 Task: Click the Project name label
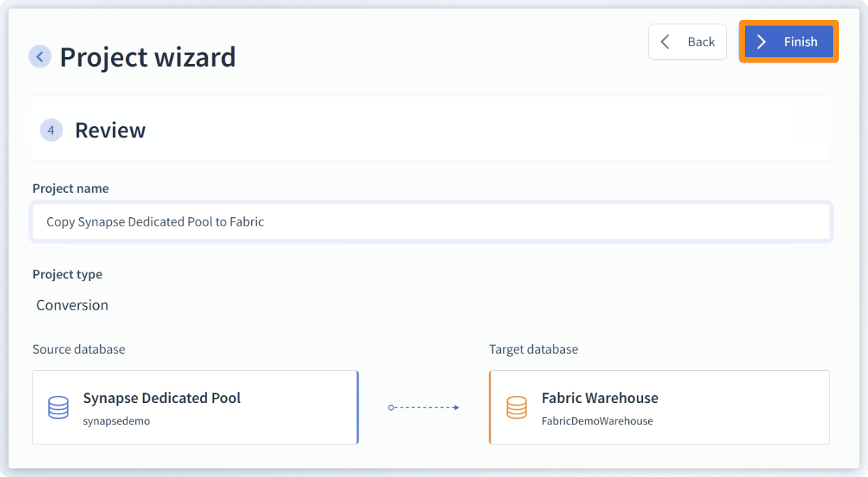click(x=70, y=189)
